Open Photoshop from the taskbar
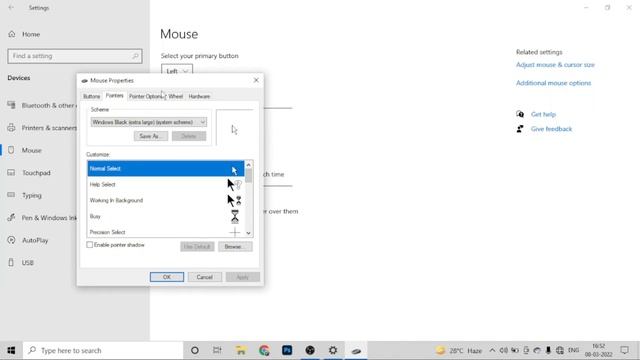This screenshot has height=360, width=640. [x=287, y=350]
